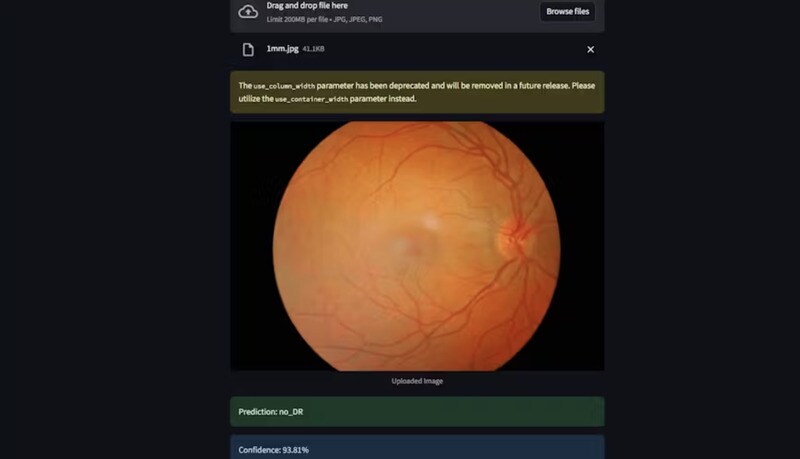Click the cloud upload icon
Viewport: 800px width, 459px height.
(248, 12)
